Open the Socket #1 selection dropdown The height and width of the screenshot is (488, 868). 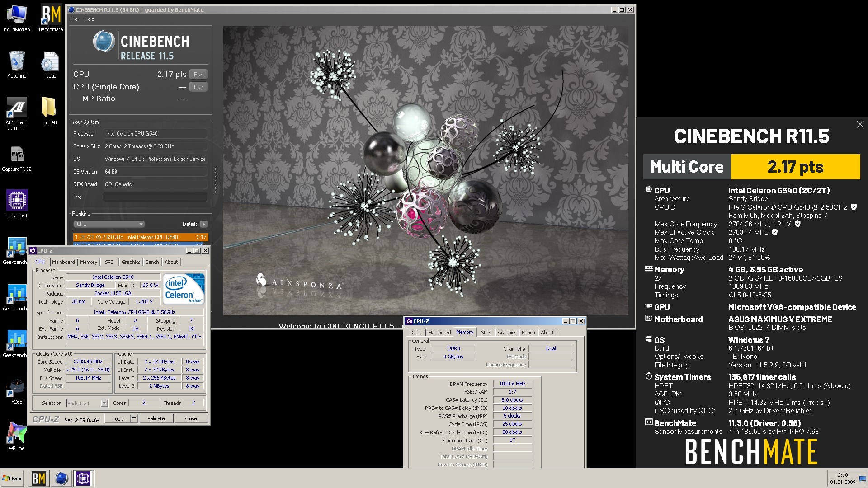coord(87,403)
